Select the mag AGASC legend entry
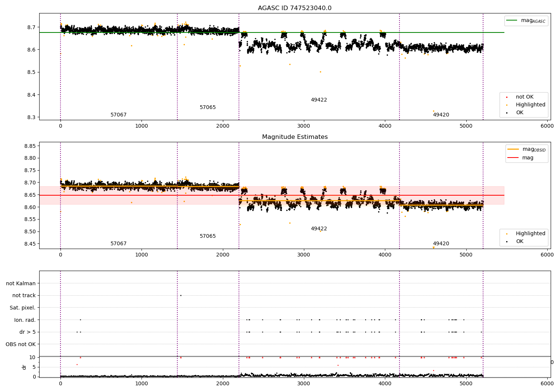This screenshot has width=560, height=392. pos(526,21)
